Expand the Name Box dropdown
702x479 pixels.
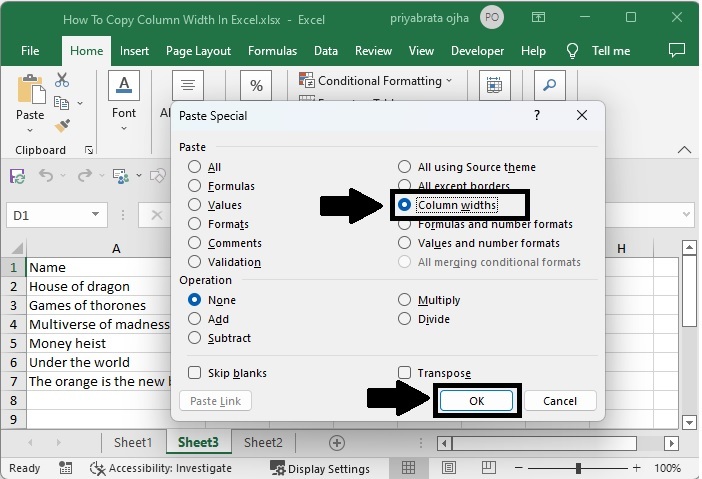point(96,214)
